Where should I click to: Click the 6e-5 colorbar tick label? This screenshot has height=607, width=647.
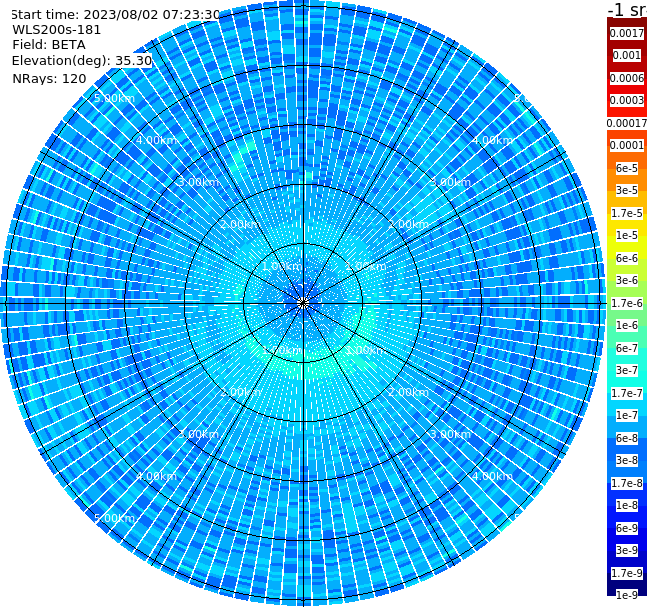pos(627,168)
